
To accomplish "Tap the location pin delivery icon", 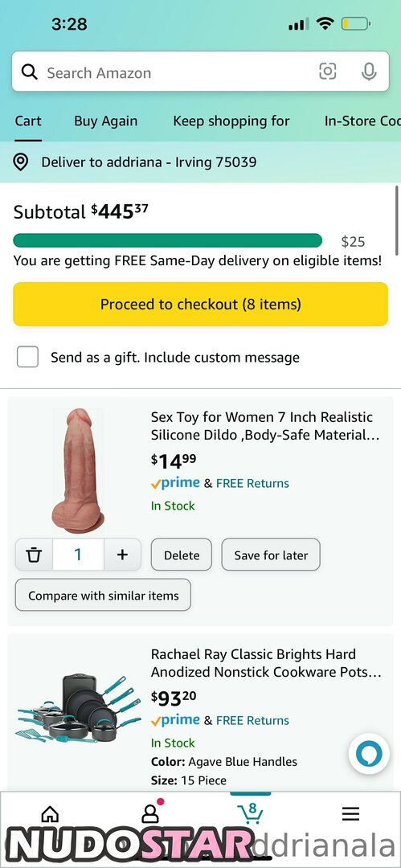I will [x=21, y=162].
